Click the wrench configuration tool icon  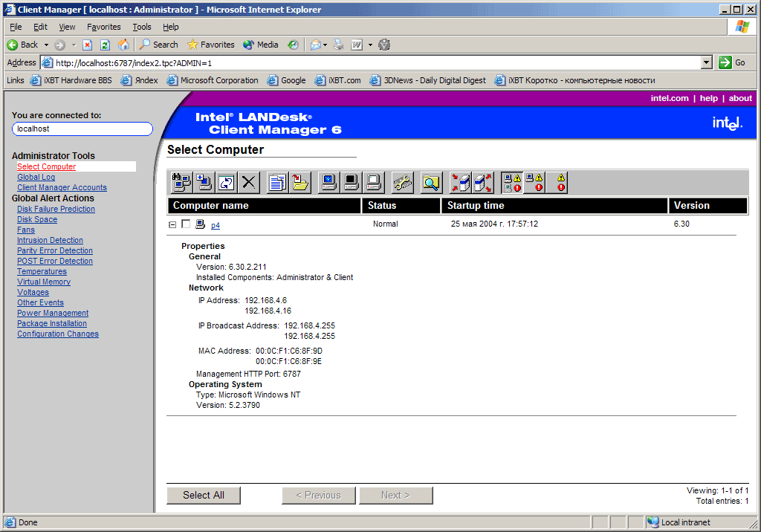pyautogui.click(x=402, y=183)
